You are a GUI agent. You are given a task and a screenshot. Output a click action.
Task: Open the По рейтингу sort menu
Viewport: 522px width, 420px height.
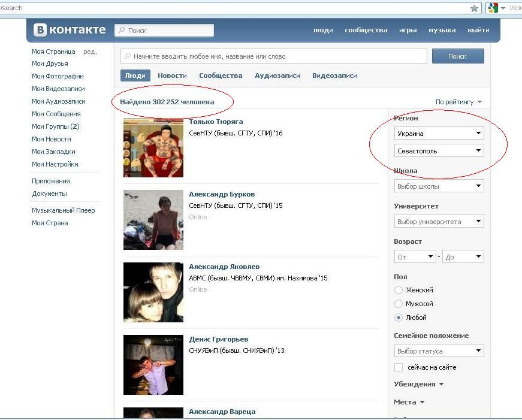(458, 102)
